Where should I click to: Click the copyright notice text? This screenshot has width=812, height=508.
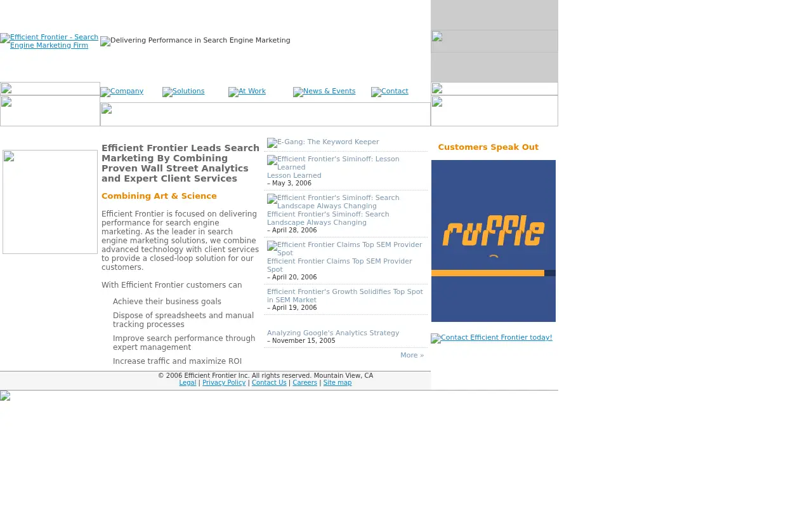tap(265, 376)
